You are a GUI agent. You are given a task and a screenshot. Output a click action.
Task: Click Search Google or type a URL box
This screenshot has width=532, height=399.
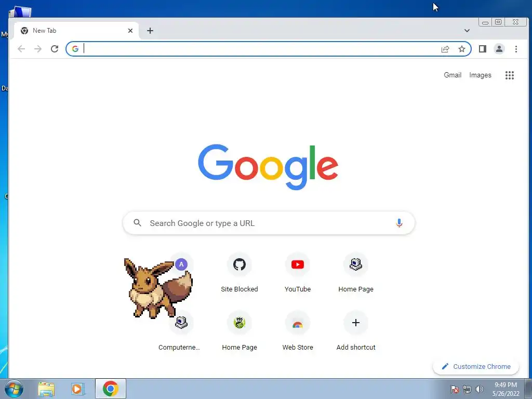coord(269,223)
